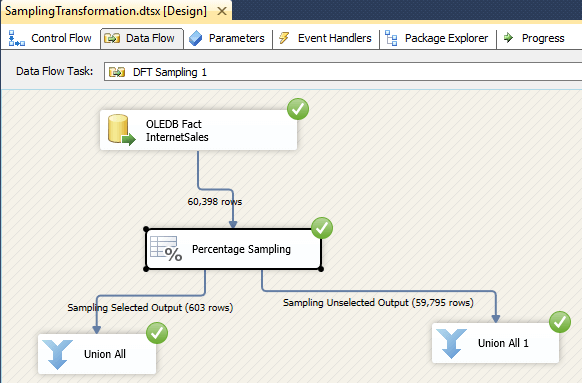Click the Package Explorer tree icon

tap(391, 38)
